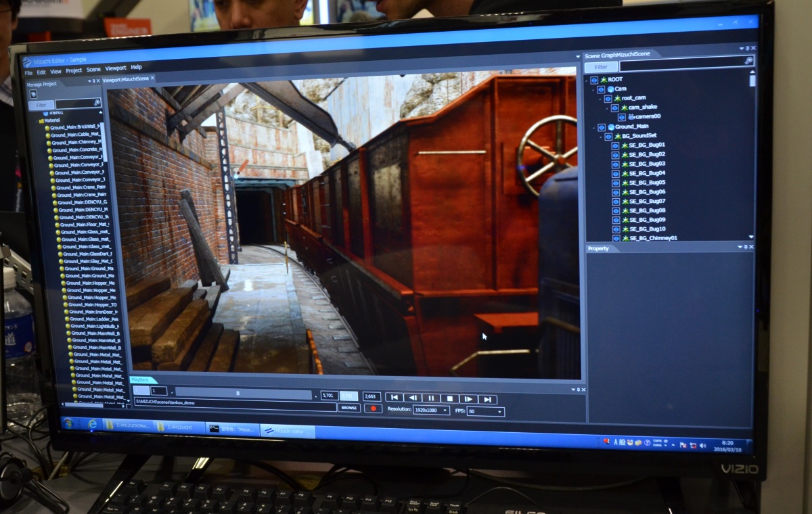Click the Ground_Main:IronDoor material sphere icon
812x514 pixels.
pyautogui.click(x=68, y=312)
